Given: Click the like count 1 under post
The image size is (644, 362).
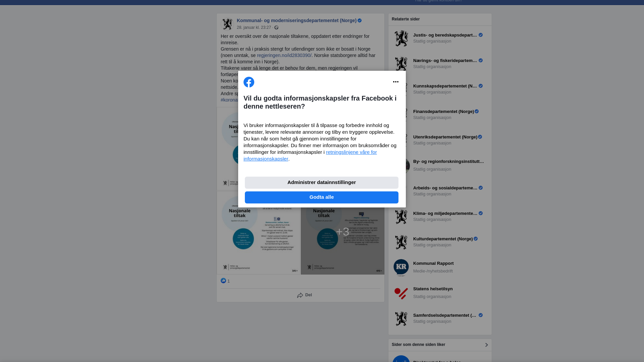Looking at the screenshot, I should tap(228, 281).
